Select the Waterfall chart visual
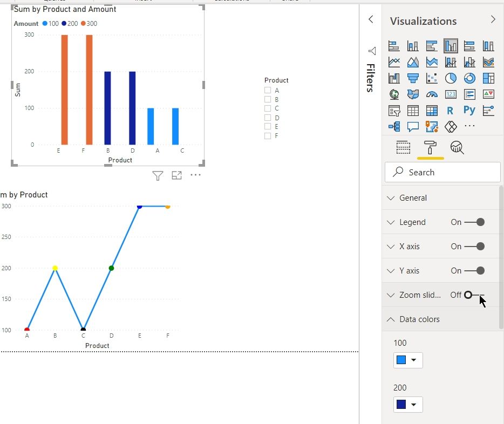 click(x=394, y=78)
